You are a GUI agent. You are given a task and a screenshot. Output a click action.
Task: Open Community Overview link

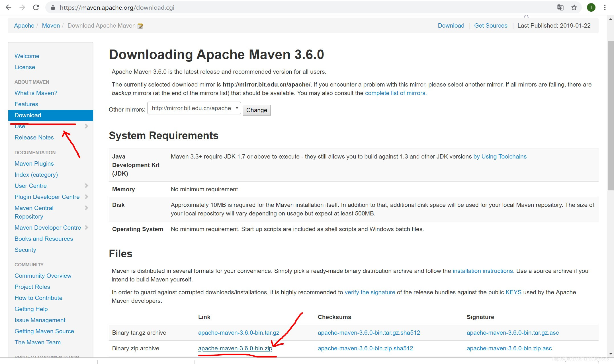(43, 276)
